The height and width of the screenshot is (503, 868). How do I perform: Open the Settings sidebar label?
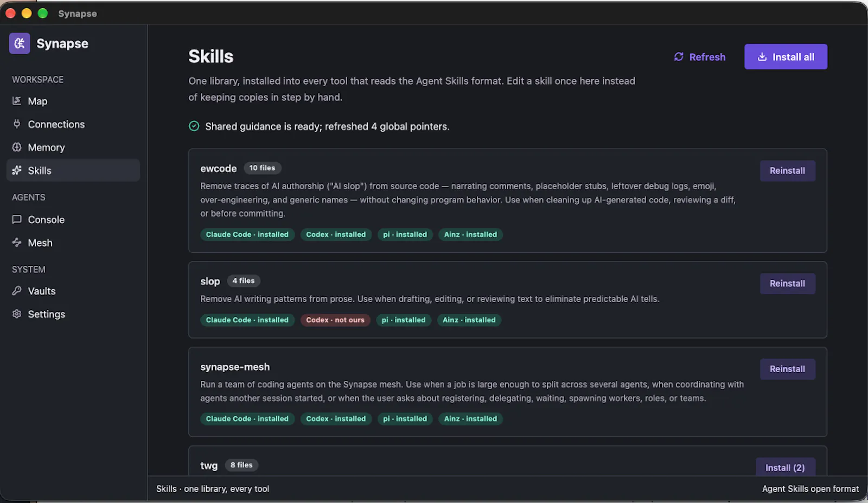point(47,314)
